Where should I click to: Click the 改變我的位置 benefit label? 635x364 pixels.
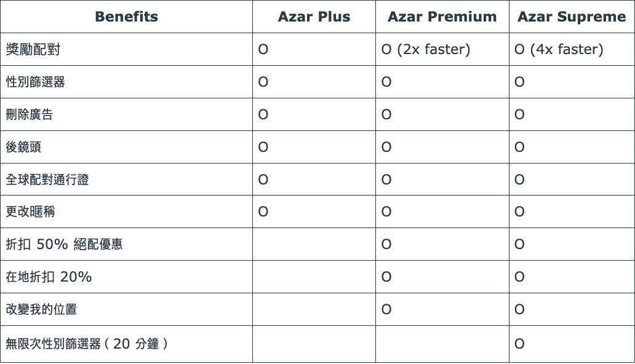[41, 310]
